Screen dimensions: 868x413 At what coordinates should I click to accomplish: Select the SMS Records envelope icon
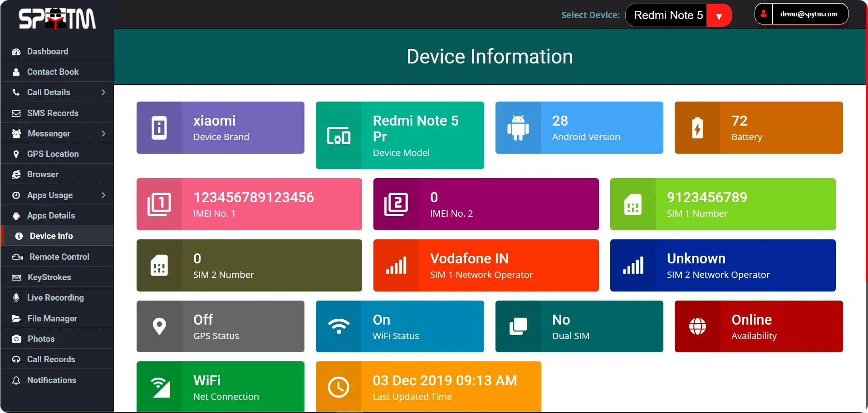pos(16,112)
